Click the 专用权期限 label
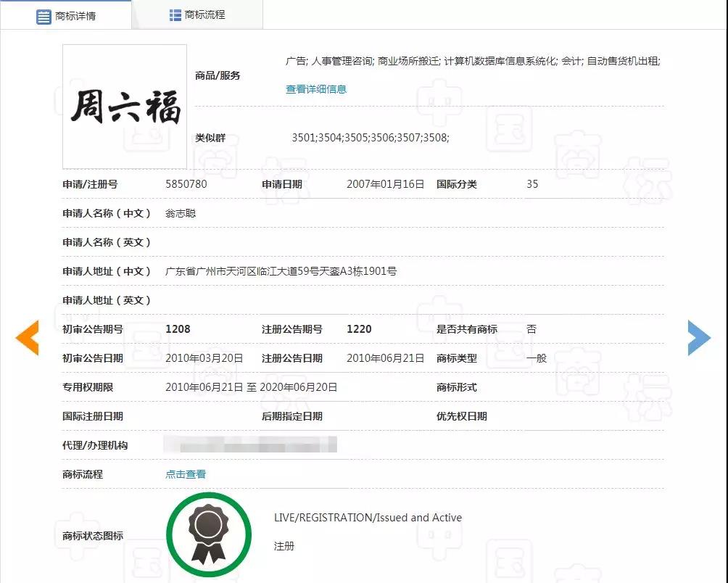The height and width of the screenshot is (583, 728). click(88, 387)
